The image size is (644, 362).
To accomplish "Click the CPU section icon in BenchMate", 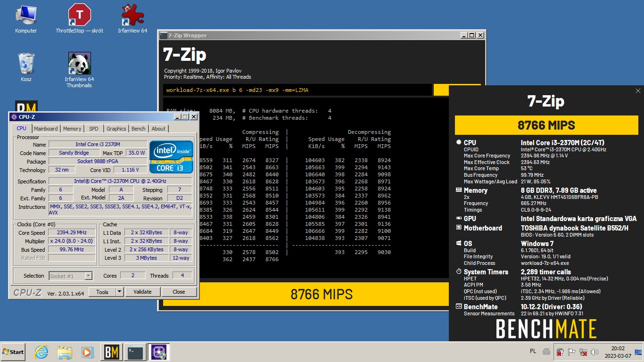I will click(x=459, y=142).
